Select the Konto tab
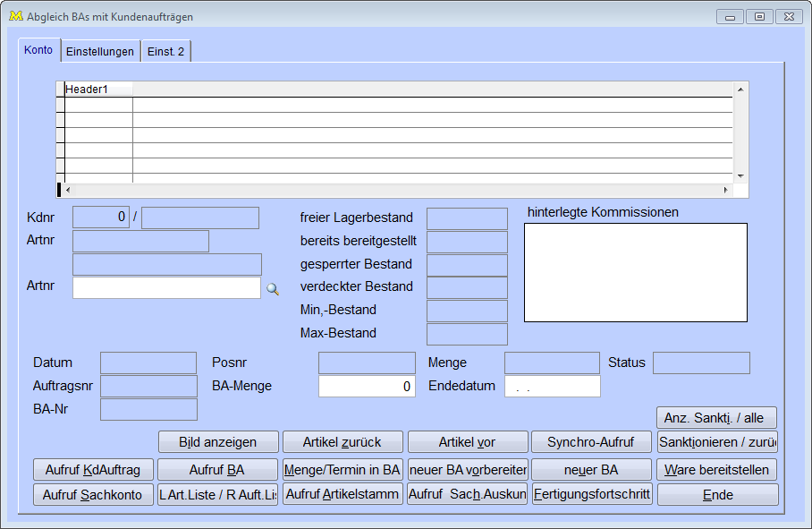Image resolution: width=812 pixels, height=529 pixels. [38, 50]
